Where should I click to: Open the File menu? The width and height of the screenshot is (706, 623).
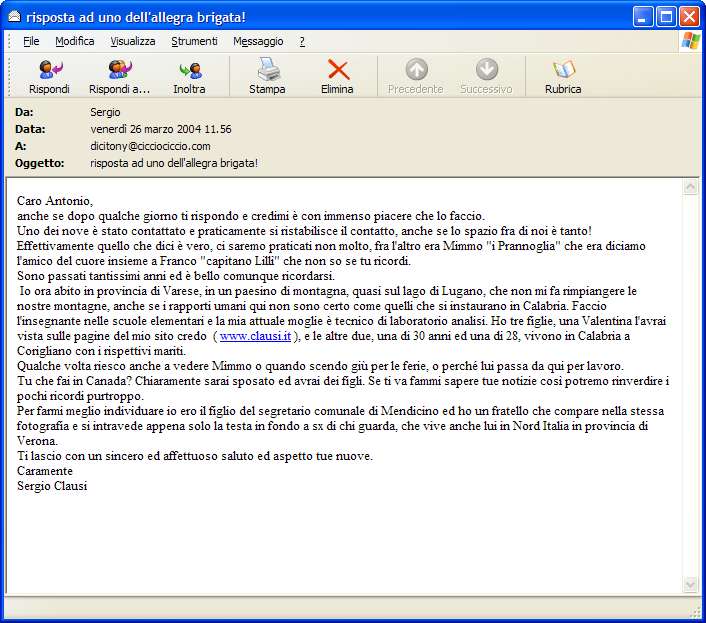tap(31, 41)
